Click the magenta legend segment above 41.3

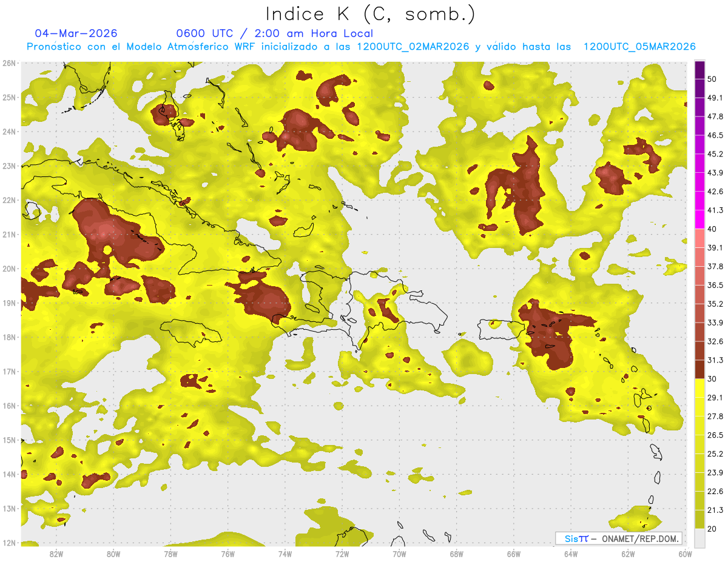pos(699,201)
